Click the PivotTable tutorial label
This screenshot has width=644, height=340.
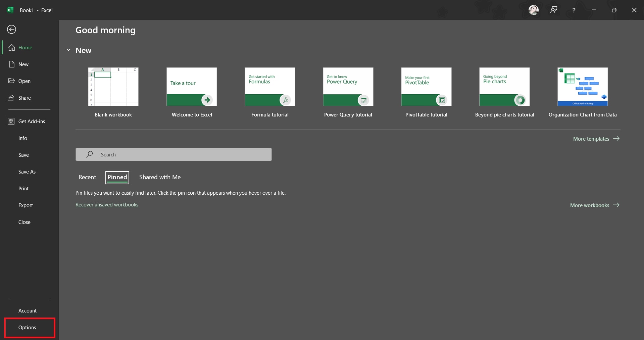(x=426, y=115)
